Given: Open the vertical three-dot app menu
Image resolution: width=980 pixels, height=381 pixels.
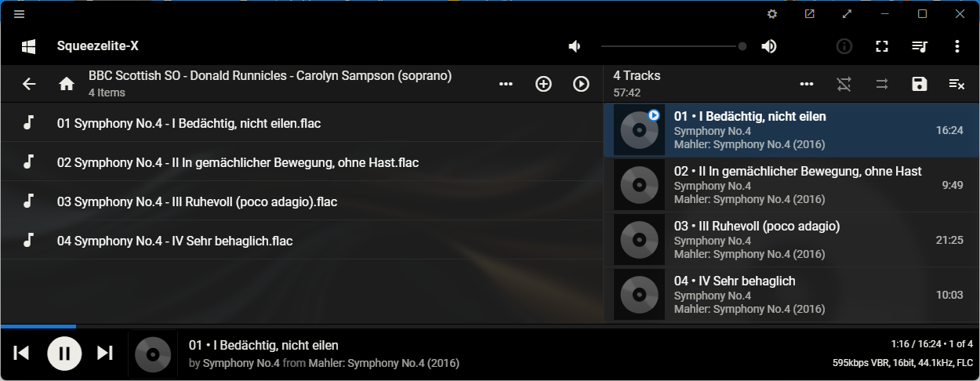Looking at the screenshot, I should 957,46.
